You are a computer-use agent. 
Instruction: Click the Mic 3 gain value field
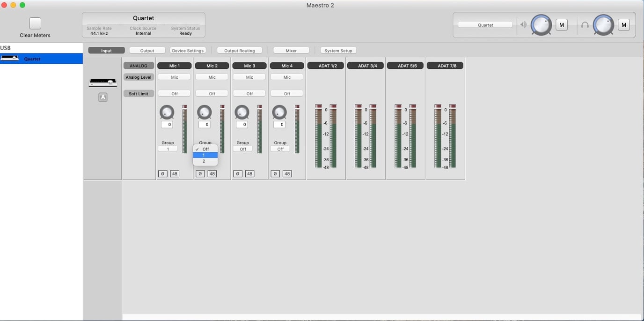tap(241, 125)
